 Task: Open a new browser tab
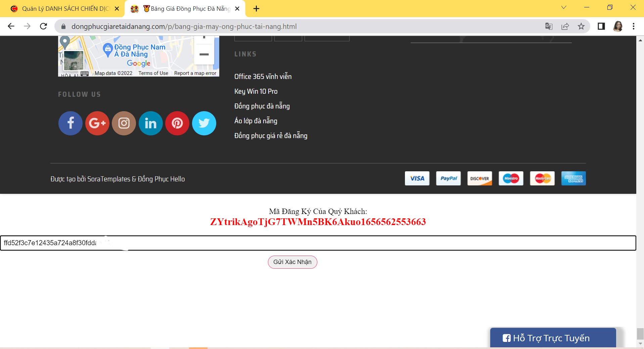click(x=256, y=9)
